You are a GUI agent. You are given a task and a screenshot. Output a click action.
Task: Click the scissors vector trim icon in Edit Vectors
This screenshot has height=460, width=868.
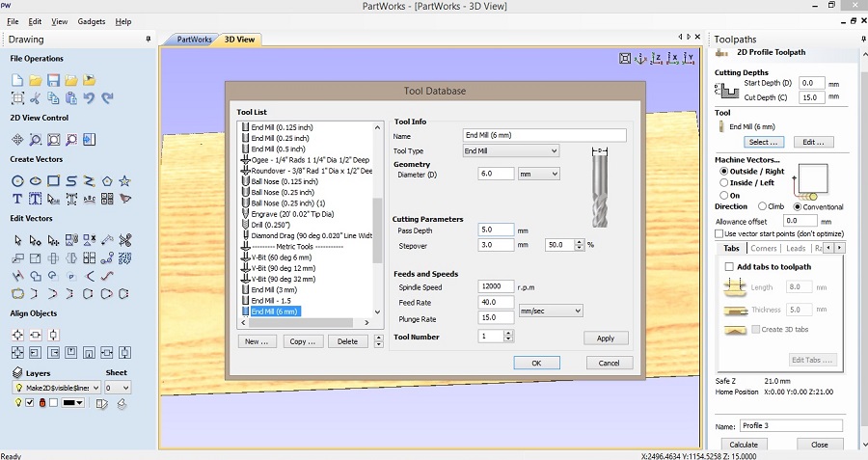125,240
